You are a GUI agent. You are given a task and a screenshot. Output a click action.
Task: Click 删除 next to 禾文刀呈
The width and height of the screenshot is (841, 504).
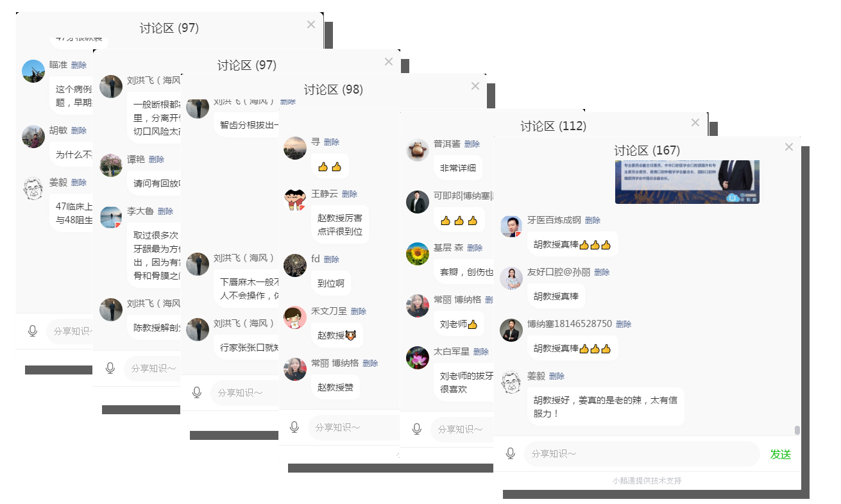tap(359, 312)
